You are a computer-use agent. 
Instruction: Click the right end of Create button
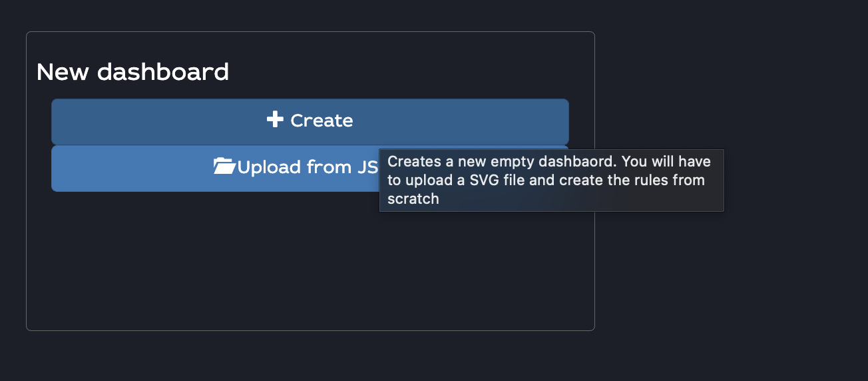[x=563, y=121]
